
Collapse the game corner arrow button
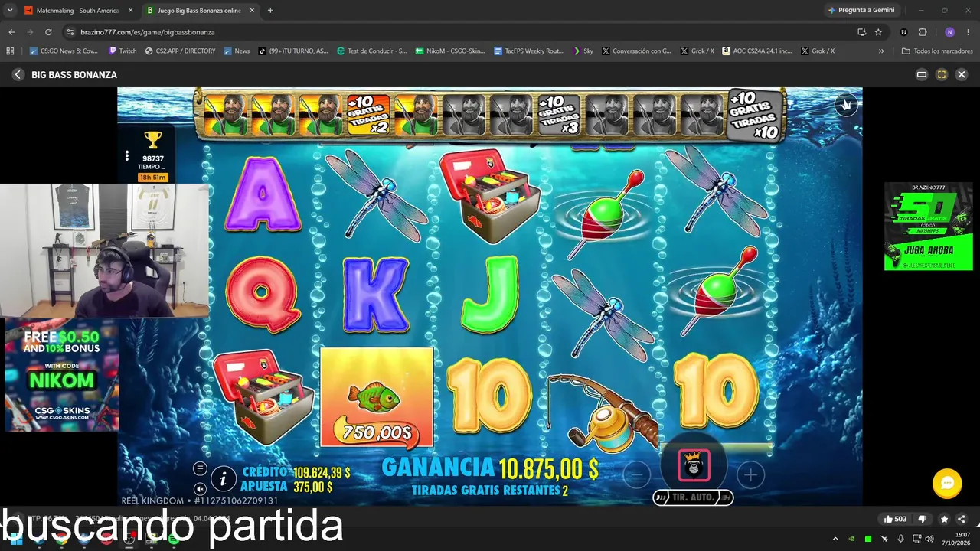[x=846, y=105]
